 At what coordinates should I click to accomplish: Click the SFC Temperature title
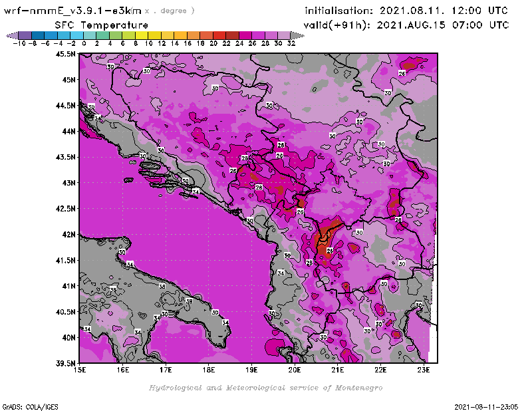[101, 25]
